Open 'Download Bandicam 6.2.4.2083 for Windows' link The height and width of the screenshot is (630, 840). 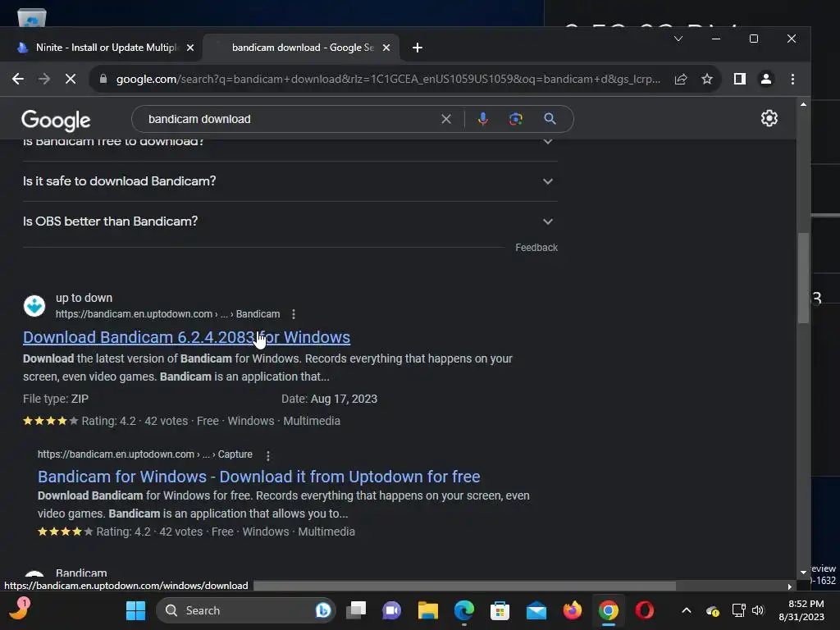186,337
